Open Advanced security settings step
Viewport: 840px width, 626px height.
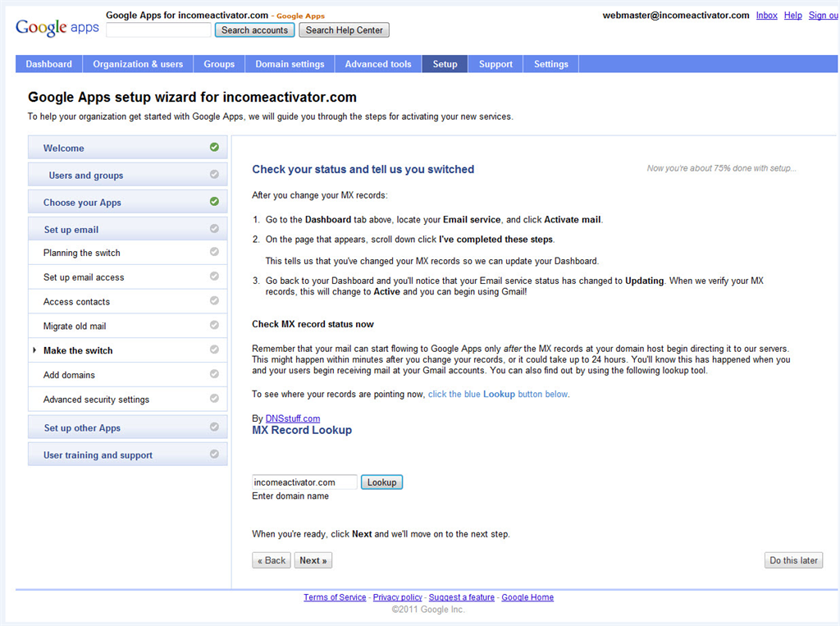click(x=127, y=400)
